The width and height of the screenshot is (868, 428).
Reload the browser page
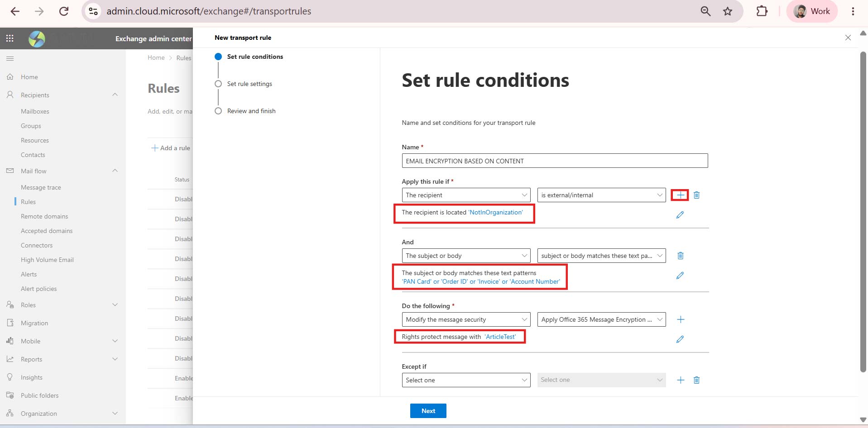coord(64,11)
